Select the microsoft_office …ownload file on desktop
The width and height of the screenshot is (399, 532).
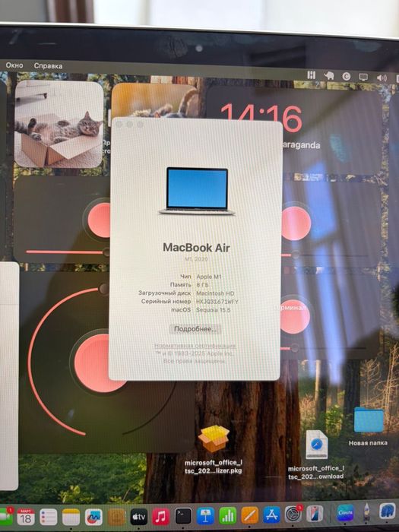[316, 454]
